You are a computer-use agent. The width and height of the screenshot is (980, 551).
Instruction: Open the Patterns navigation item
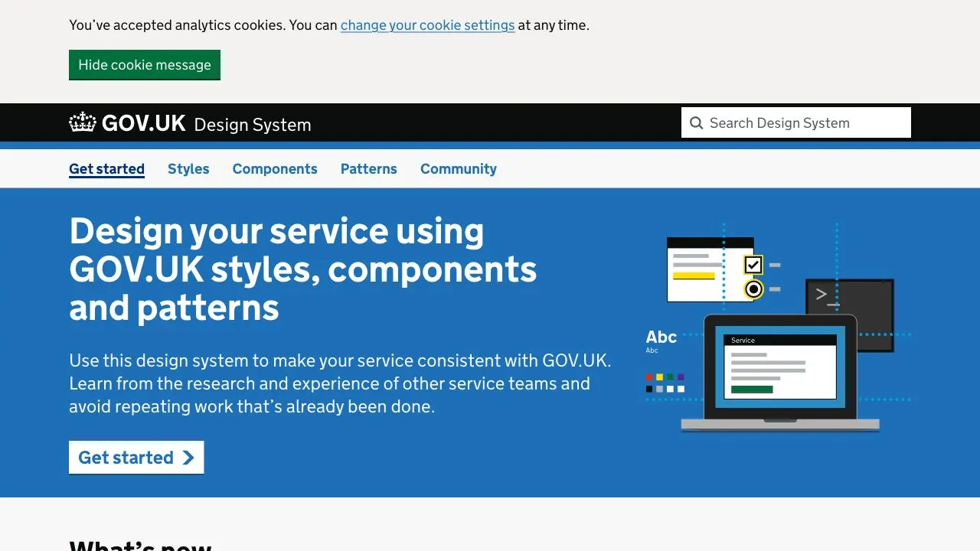point(369,169)
